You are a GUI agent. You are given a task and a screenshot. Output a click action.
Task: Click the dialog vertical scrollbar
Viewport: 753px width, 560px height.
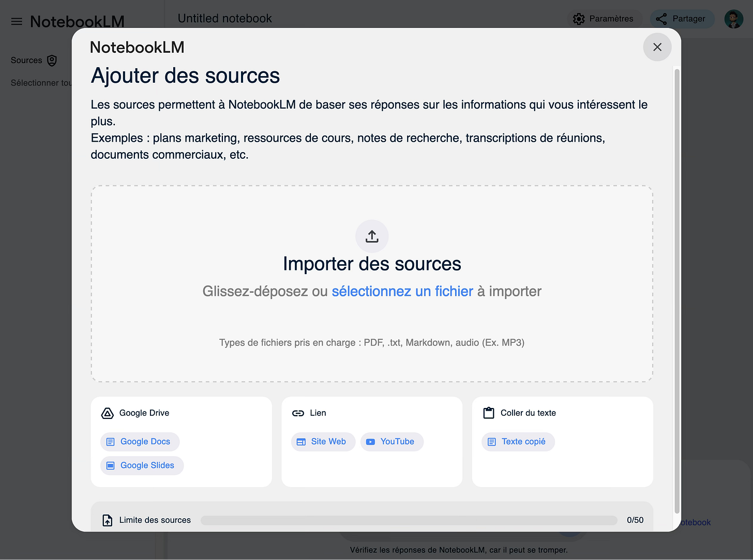676,291
